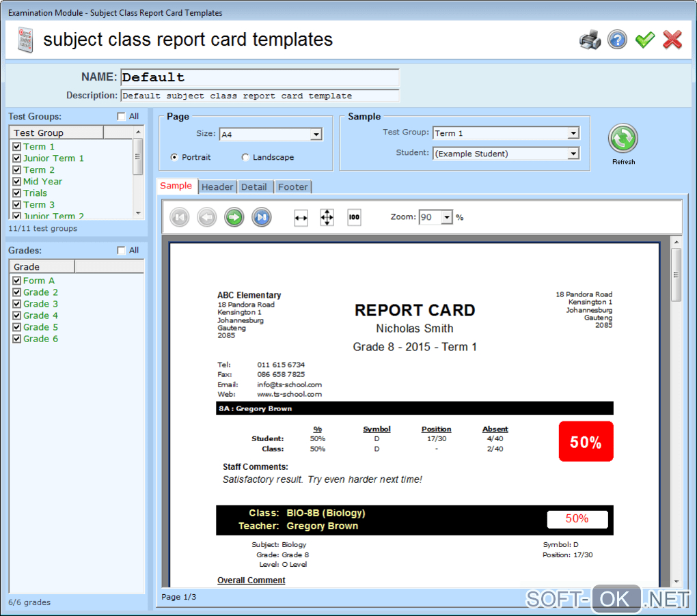697x616 pixels.
Task: Uncheck the Term 1 test group
Action: [x=17, y=147]
